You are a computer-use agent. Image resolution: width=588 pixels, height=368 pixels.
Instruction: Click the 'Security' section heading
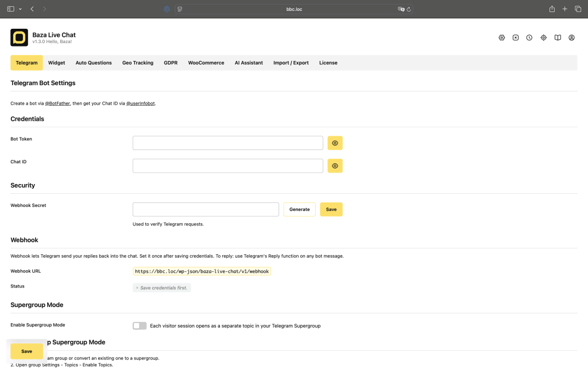tap(22, 186)
